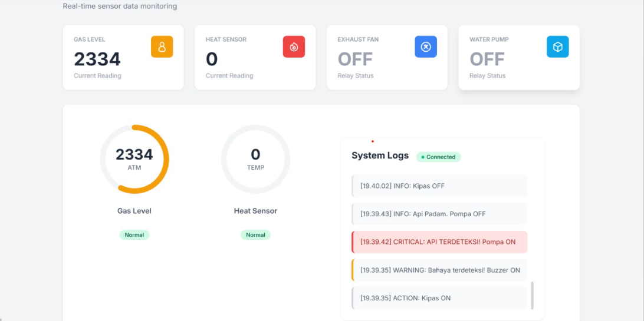The height and width of the screenshot is (321, 644).
Task: Click 'Current Reading' under 2334 in card
Action: coord(97,76)
